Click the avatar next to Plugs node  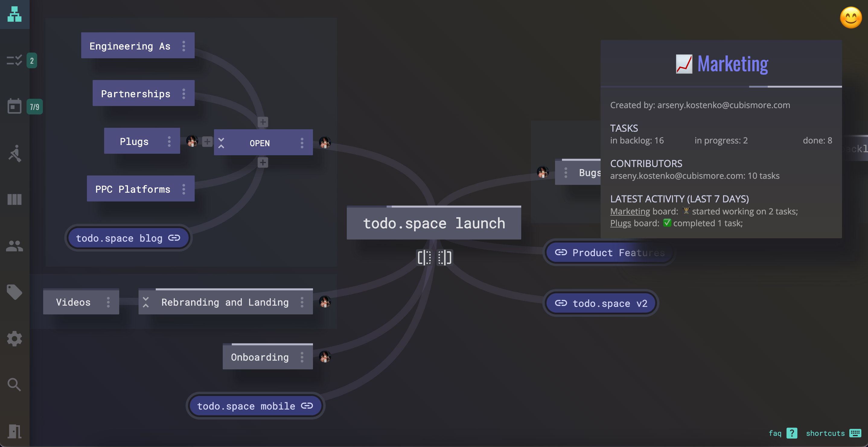click(x=192, y=141)
